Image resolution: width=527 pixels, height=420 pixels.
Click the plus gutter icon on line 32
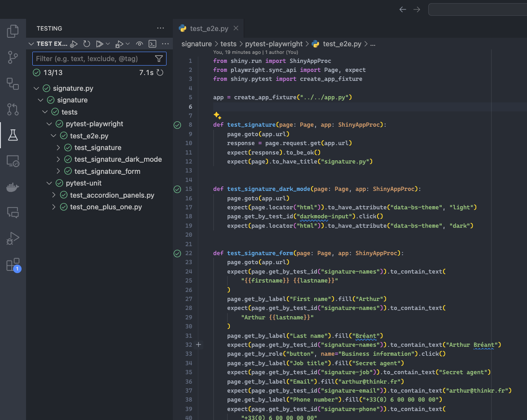pos(198,345)
